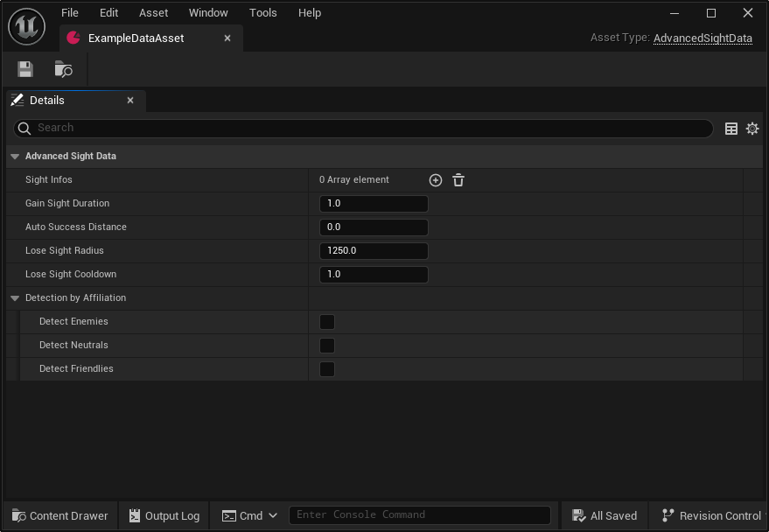Click the All Saved status button

pos(605,516)
